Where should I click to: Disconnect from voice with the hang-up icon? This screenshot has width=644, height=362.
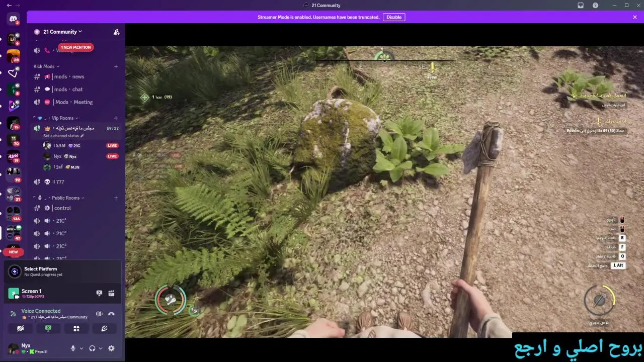111,314
